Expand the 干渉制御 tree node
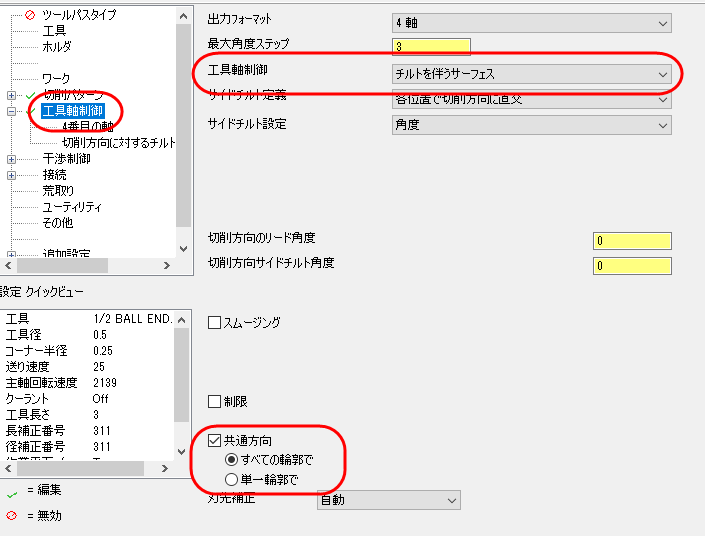This screenshot has width=705, height=536. click(11, 159)
